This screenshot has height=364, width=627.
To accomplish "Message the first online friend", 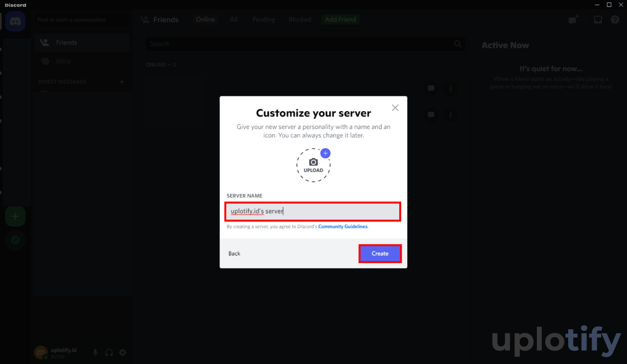I will coord(431,89).
